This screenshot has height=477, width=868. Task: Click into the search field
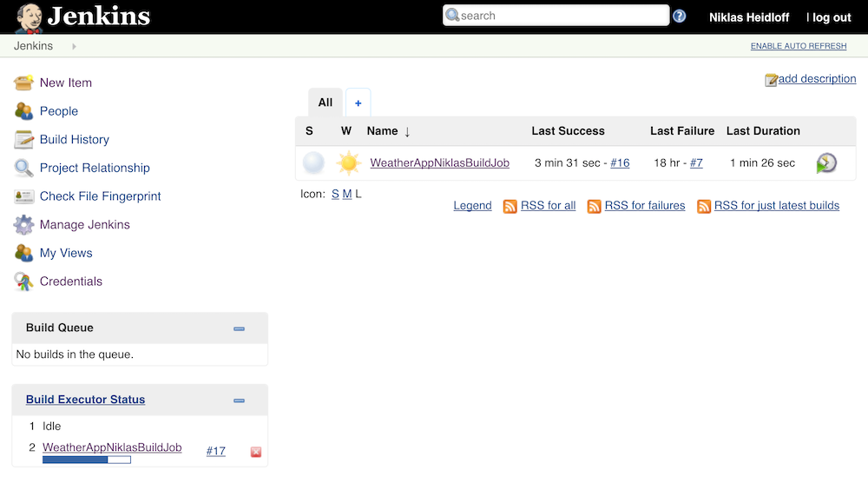click(556, 16)
